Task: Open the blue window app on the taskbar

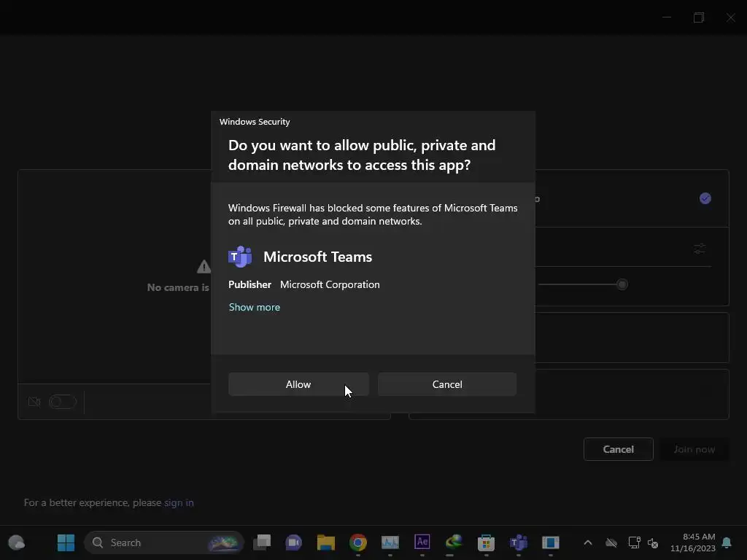Action: pos(550,542)
